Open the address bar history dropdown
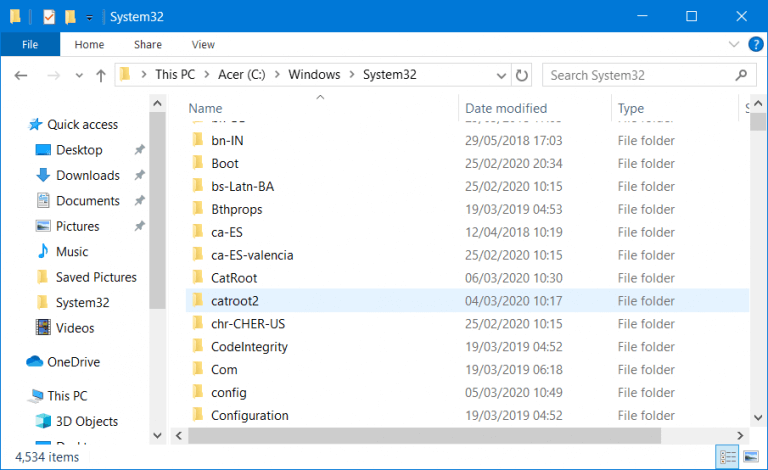768x470 pixels. (x=501, y=75)
